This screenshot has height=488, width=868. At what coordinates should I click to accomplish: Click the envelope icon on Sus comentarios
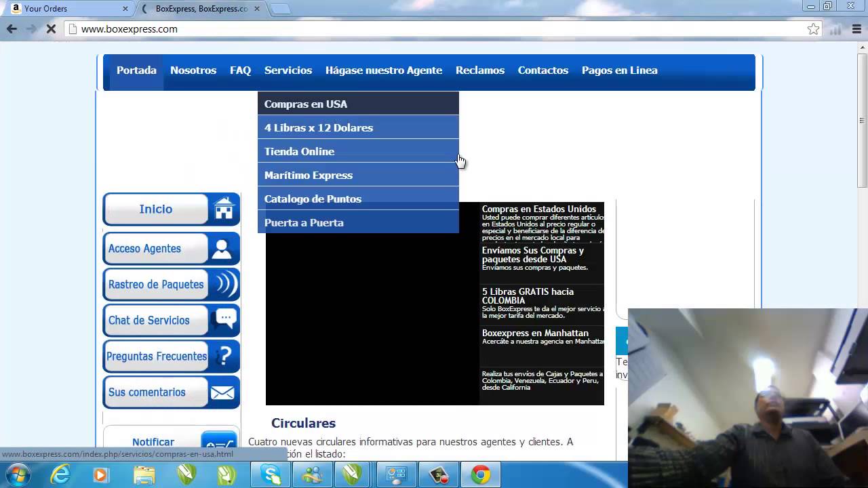pos(222,392)
